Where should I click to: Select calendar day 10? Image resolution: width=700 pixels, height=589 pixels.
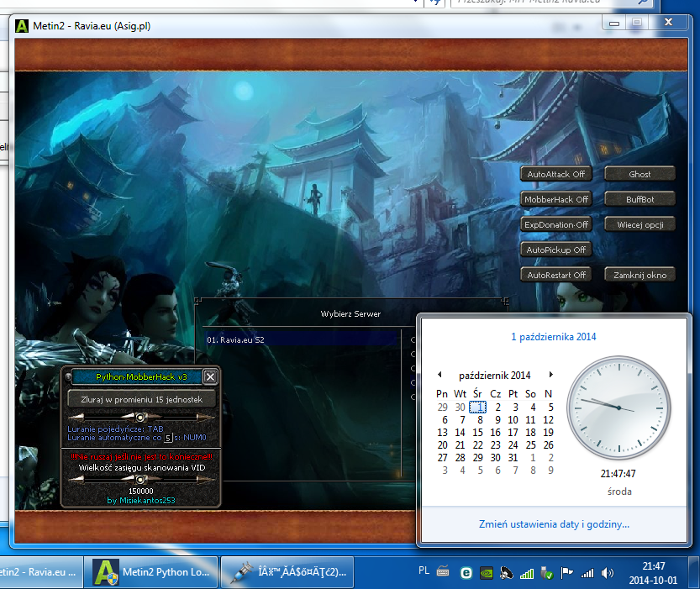pyautogui.click(x=513, y=420)
